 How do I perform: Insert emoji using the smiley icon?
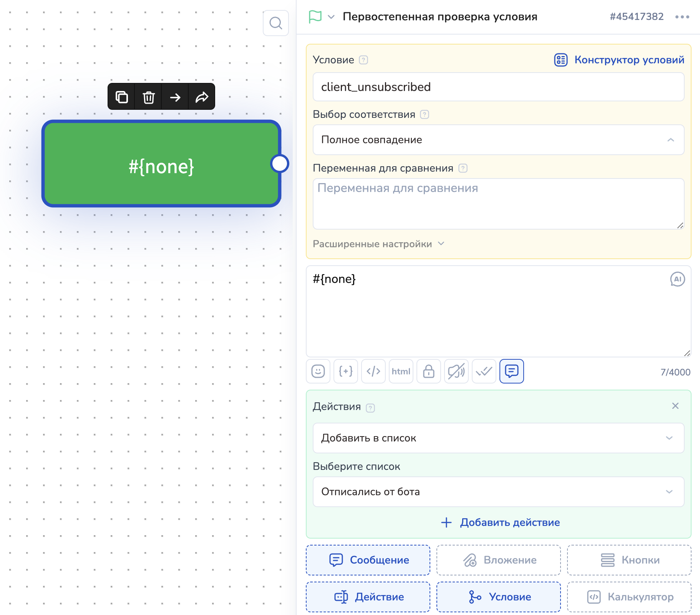click(318, 371)
